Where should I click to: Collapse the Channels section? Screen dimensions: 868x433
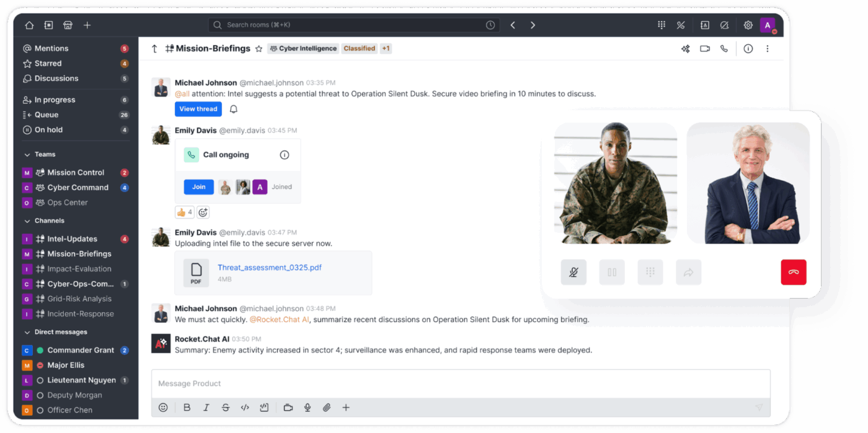(27, 221)
